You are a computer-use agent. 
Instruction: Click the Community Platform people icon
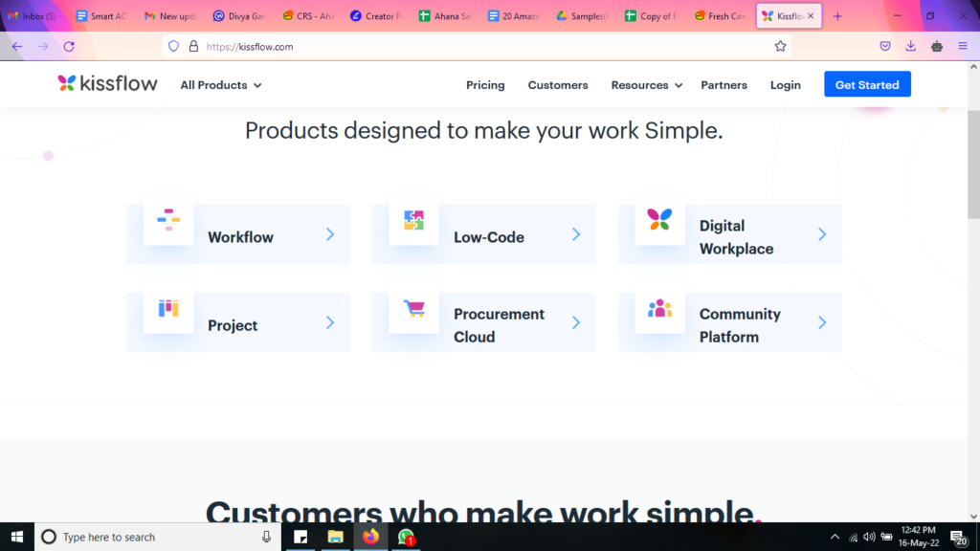click(x=659, y=308)
